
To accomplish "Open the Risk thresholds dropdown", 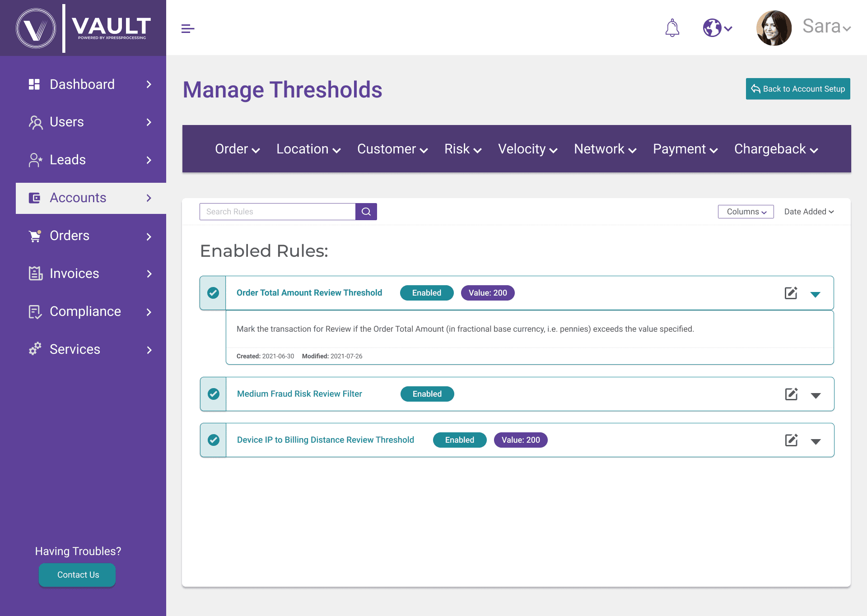I will (463, 149).
